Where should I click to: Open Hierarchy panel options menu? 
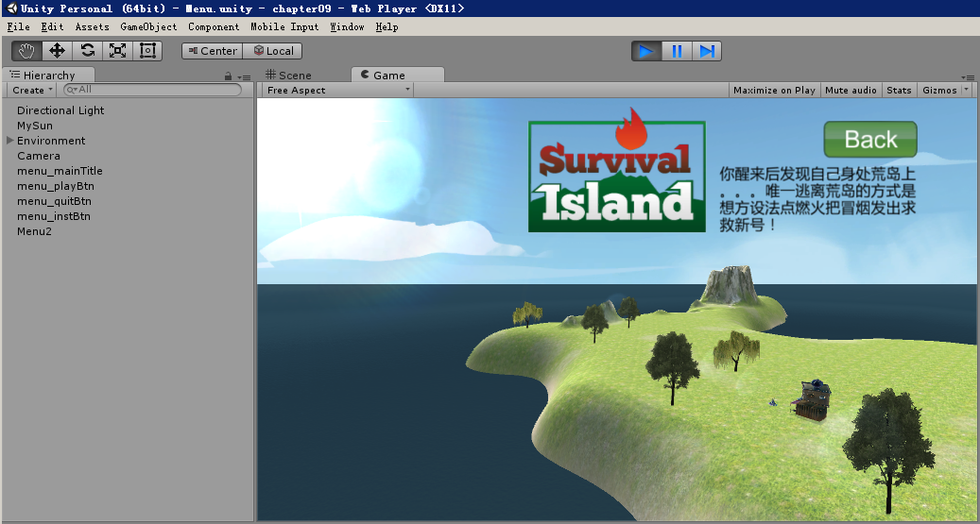coord(245,76)
